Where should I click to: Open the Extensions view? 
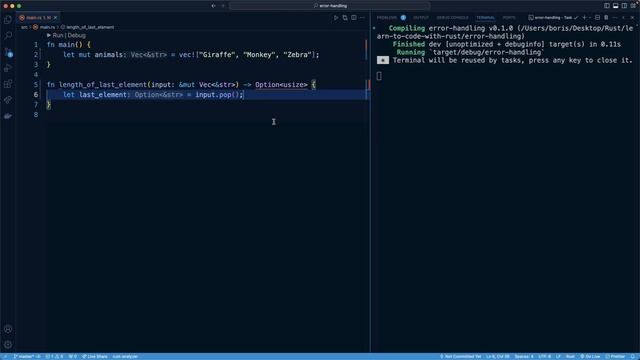(8, 84)
